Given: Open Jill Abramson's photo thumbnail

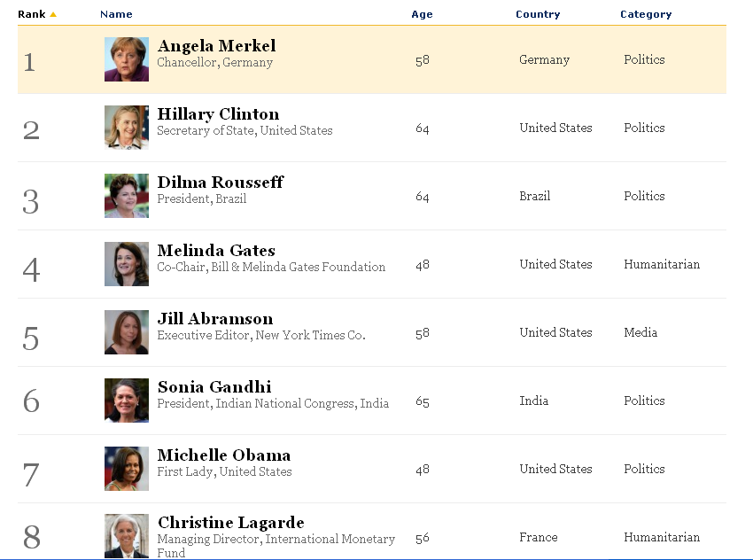Looking at the screenshot, I should tap(127, 332).
